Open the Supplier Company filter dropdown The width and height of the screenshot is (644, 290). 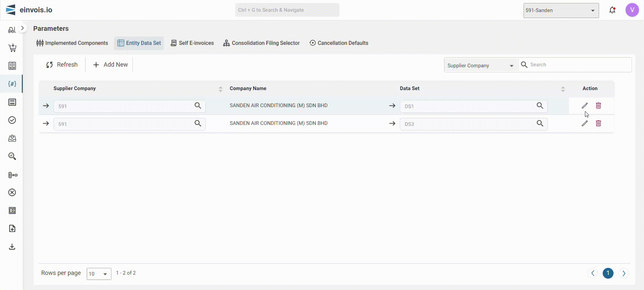pos(481,65)
